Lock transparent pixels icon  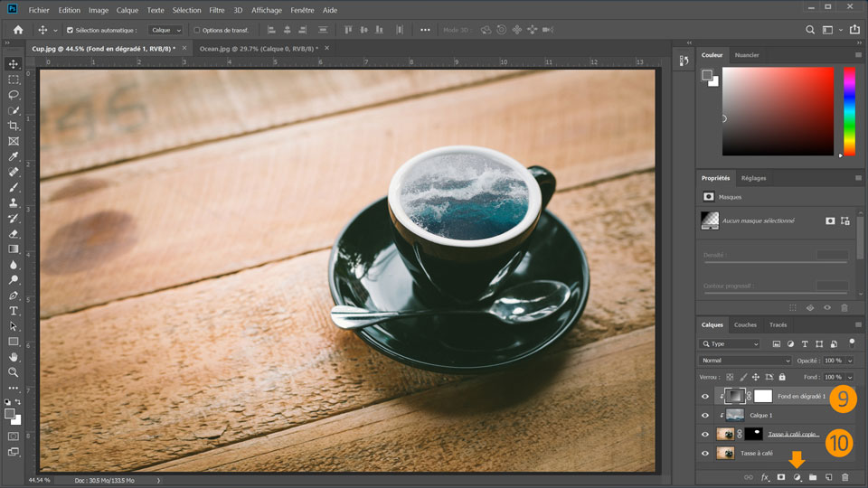click(x=730, y=377)
